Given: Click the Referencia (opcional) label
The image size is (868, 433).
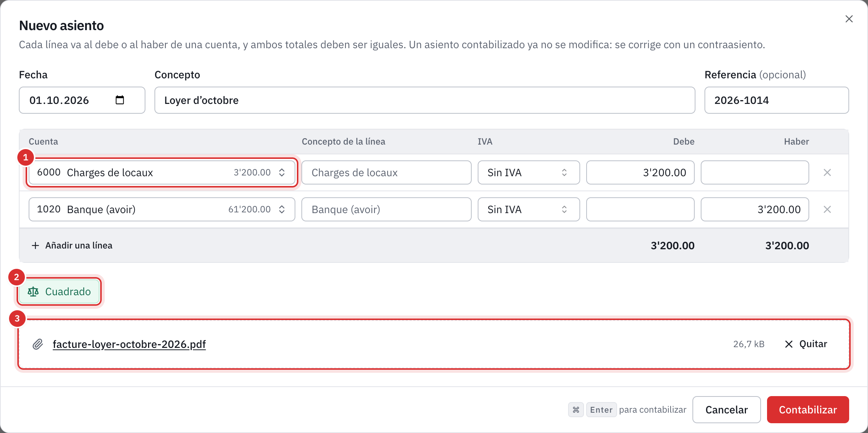Looking at the screenshot, I should [x=755, y=75].
